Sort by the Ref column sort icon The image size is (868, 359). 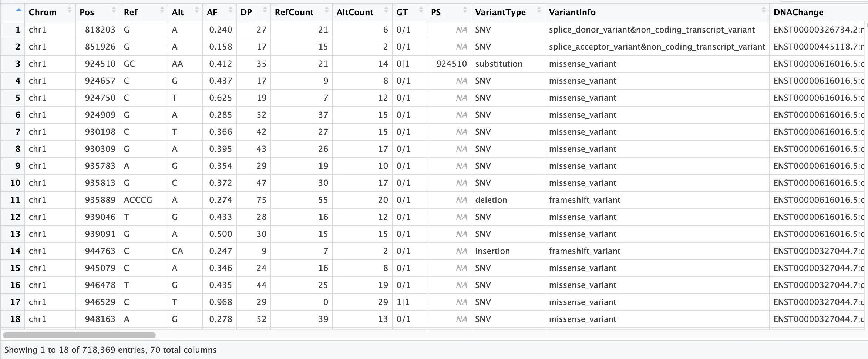tap(162, 10)
